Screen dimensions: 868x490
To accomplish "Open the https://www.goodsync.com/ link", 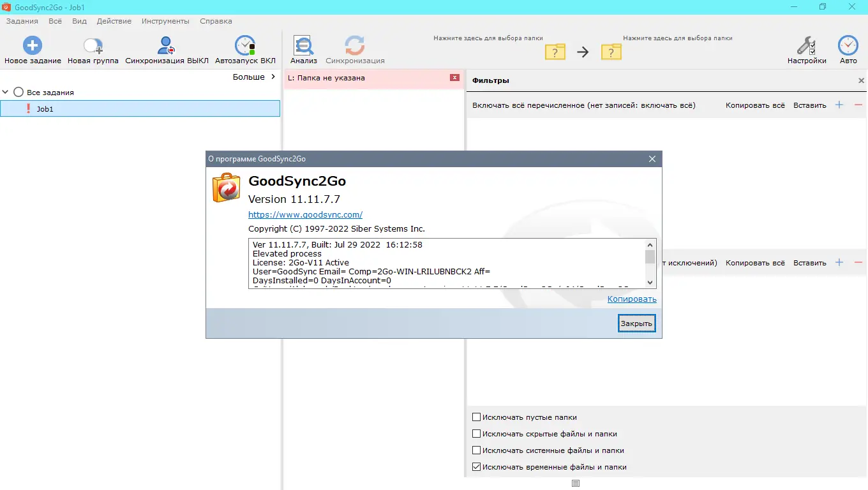I will pos(305,215).
